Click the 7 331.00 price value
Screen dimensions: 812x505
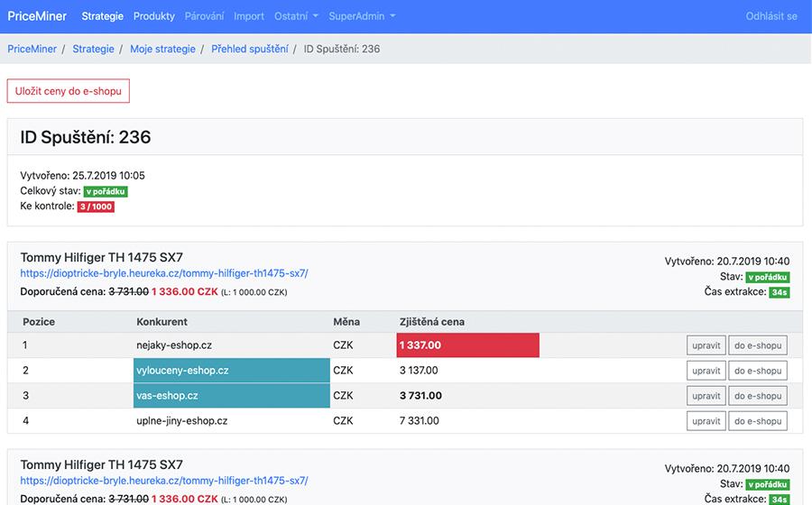point(419,420)
